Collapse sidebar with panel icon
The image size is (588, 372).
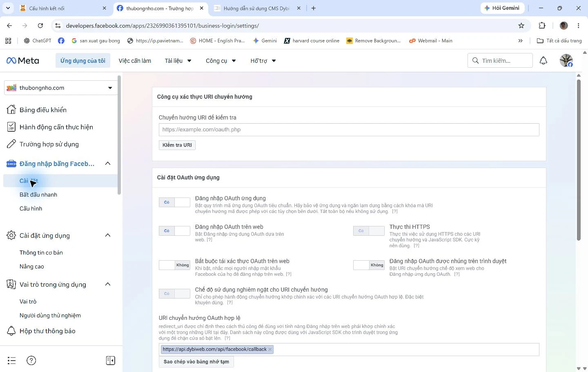111,361
